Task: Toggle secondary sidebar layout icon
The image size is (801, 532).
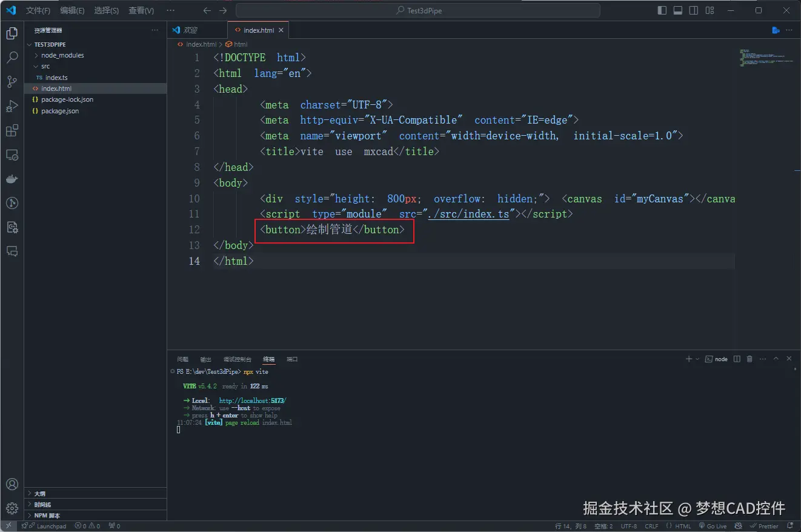Action: coord(694,10)
